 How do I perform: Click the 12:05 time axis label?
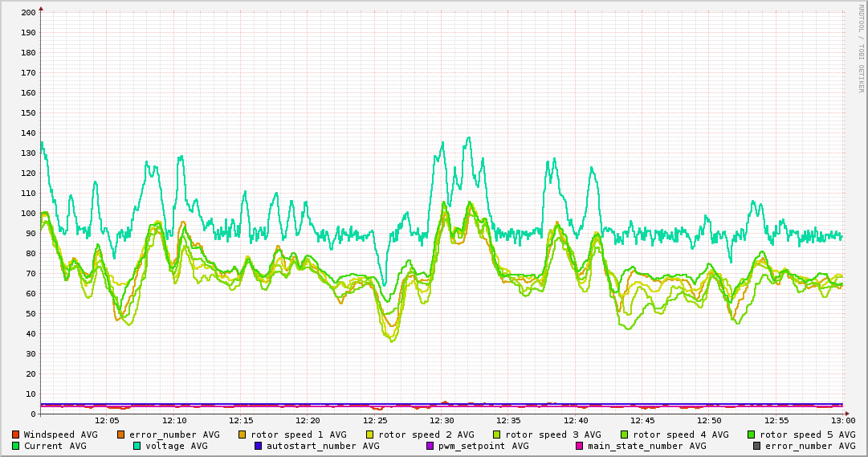coord(107,420)
